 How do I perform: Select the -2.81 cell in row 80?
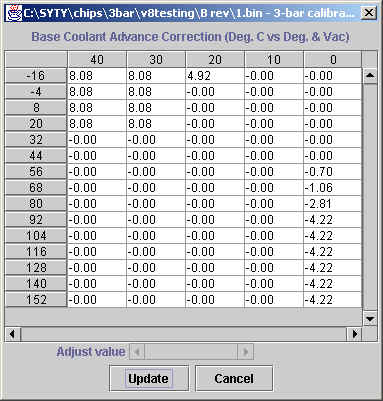(x=332, y=204)
